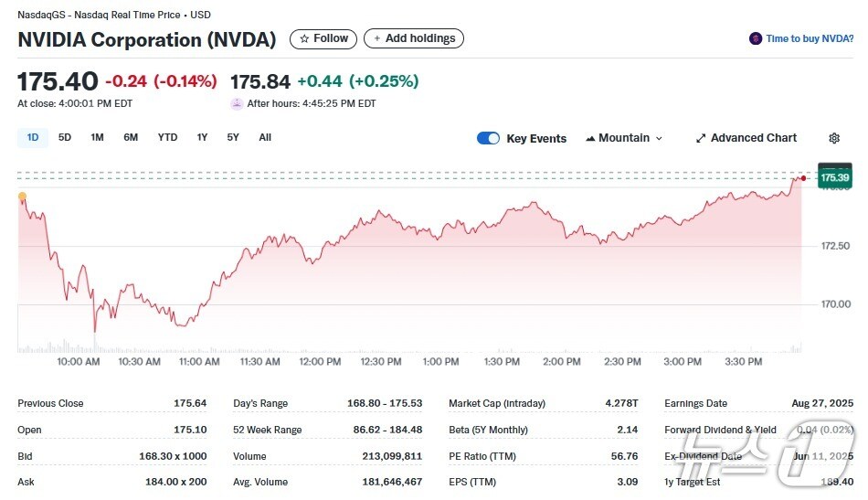
Task: Switch chart to 5Y range
Action: pyautogui.click(x=233, y=137)
